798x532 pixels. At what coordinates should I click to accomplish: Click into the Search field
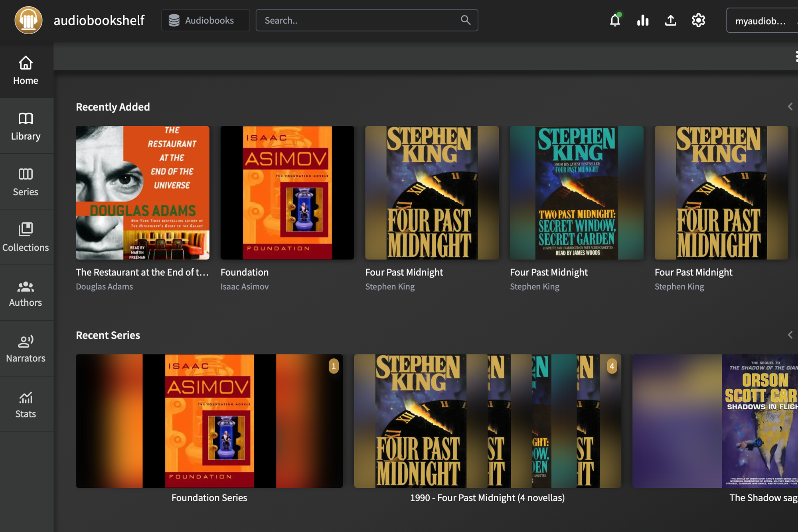tap(359, 20)
